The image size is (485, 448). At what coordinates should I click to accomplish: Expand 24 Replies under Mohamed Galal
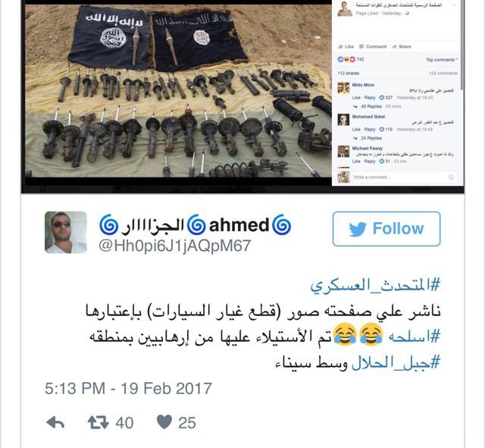[x=371, y=138]
